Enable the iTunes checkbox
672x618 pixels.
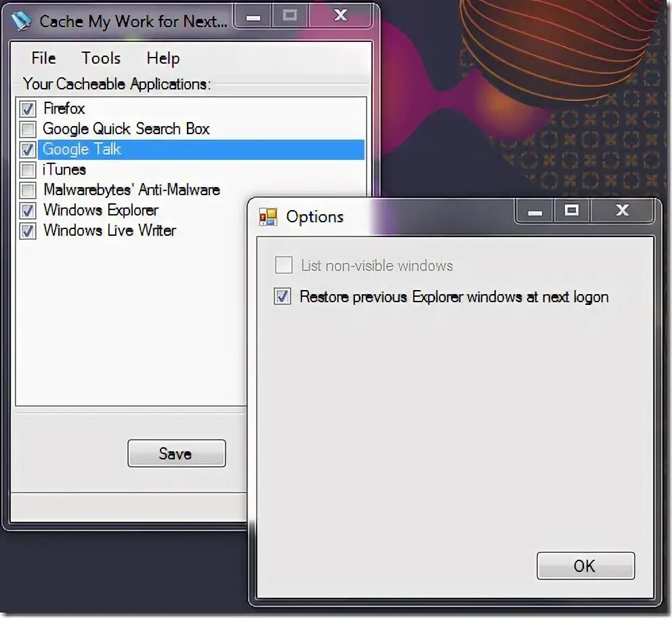28,169
